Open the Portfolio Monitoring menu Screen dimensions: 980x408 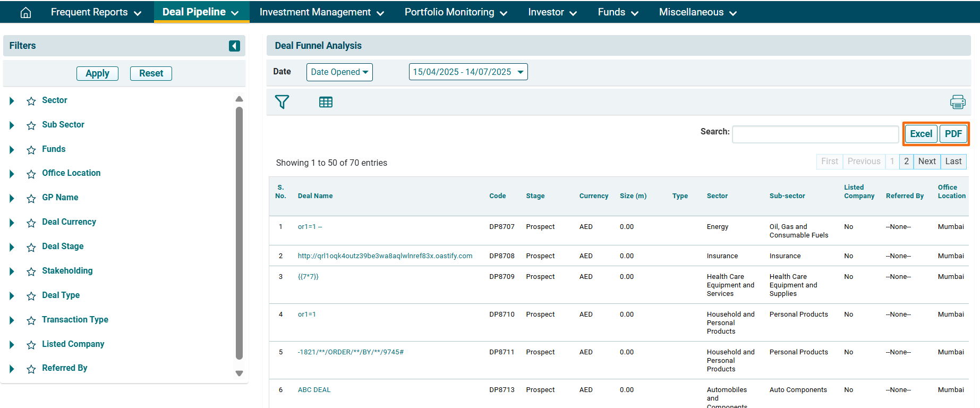pyautogui.click(x=455, y=12)
